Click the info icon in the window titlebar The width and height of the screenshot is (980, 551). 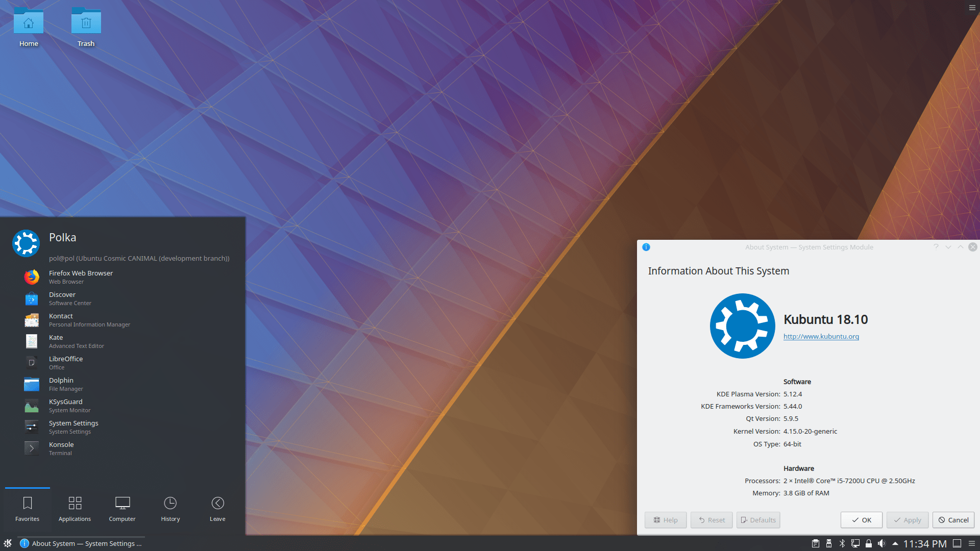[x=646, y=247]
